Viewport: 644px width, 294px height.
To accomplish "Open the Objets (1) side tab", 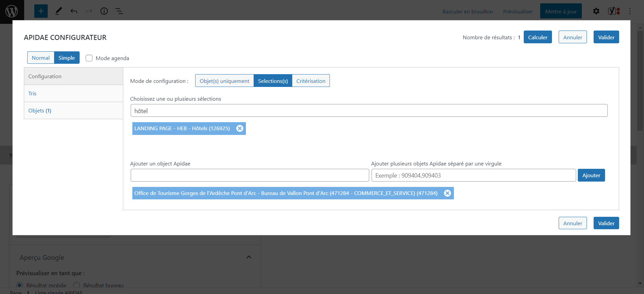I will tap(74, 110).
